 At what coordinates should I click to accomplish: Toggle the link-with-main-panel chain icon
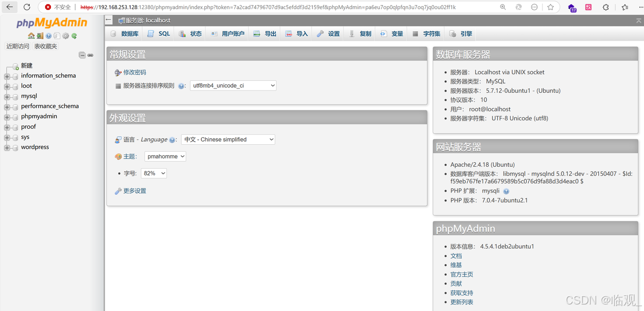point(91,55)
